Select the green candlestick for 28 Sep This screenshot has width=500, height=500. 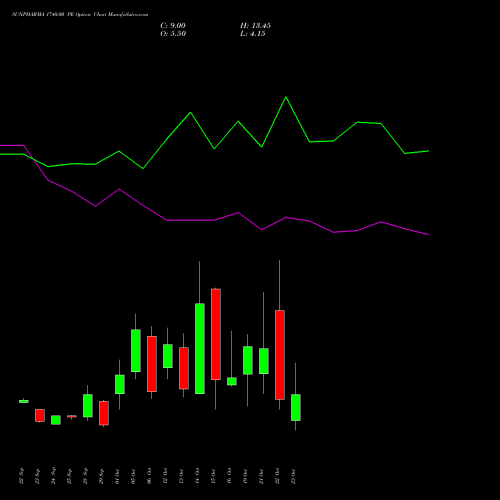(88, 405)
